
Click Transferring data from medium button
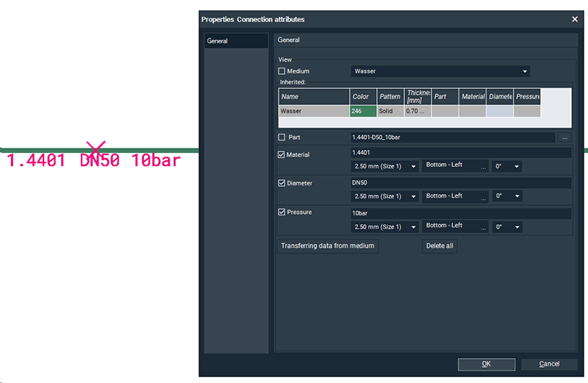click(x=328, y=246)
